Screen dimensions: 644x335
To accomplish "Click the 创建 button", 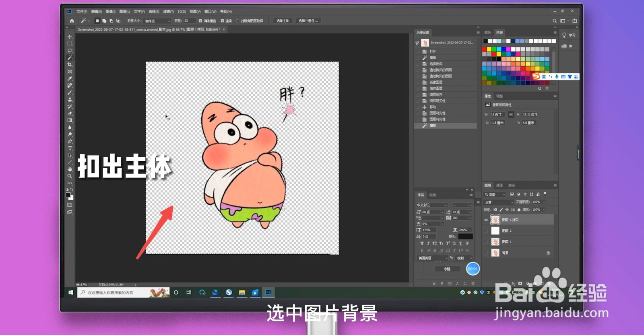I will (x=447, y=269).
